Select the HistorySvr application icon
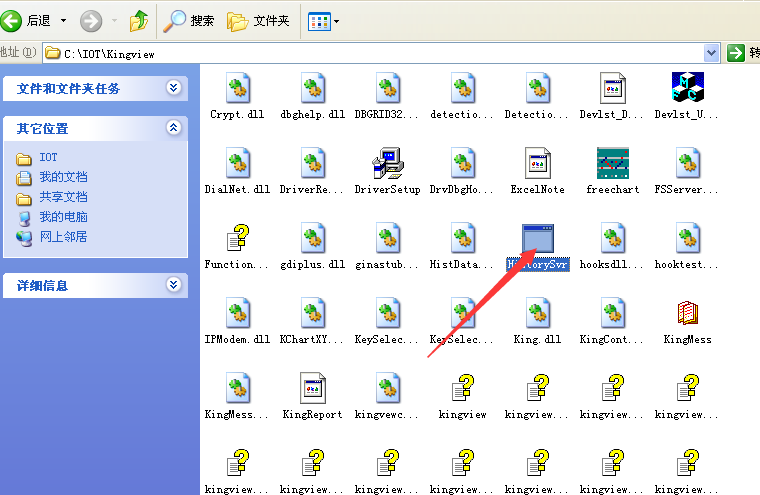The width and height of the screenshot is (760, 495). coord(538,238)
